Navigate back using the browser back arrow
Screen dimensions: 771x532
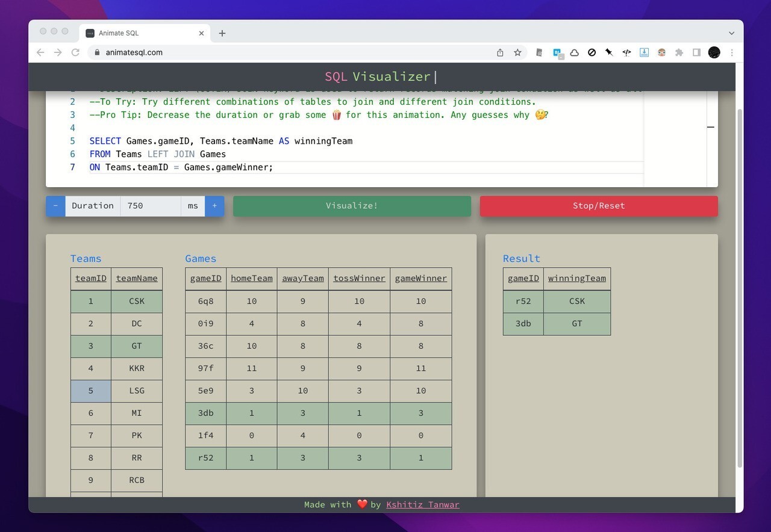pyautogui.click(x=40, y=52)
